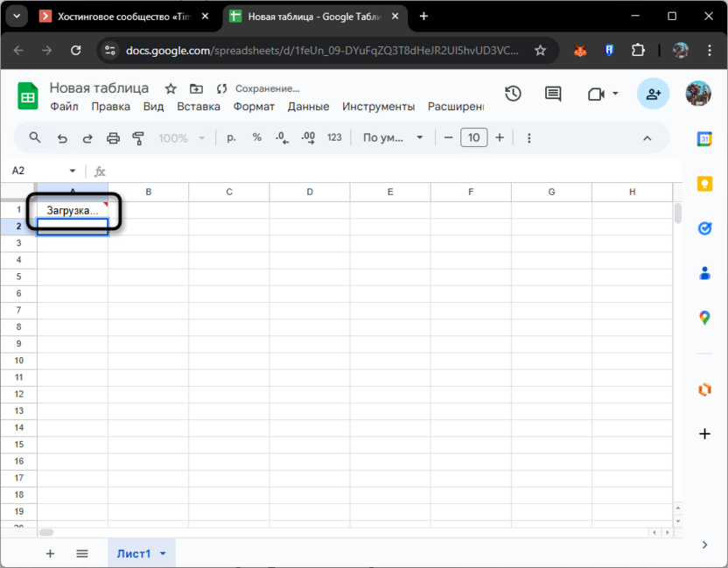Open the Google Sheets home icon
The width and height of the screenshot is (728, 568).
(x=27, y=95)
